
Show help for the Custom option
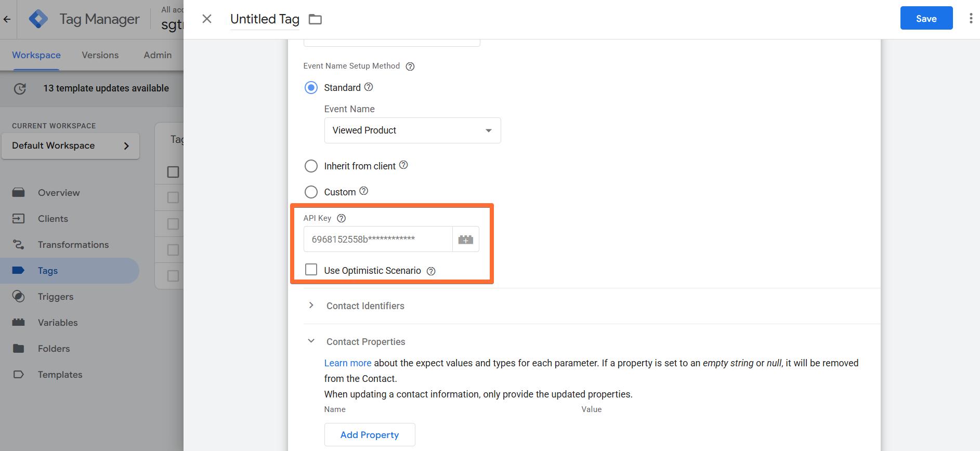pos(364,191)
